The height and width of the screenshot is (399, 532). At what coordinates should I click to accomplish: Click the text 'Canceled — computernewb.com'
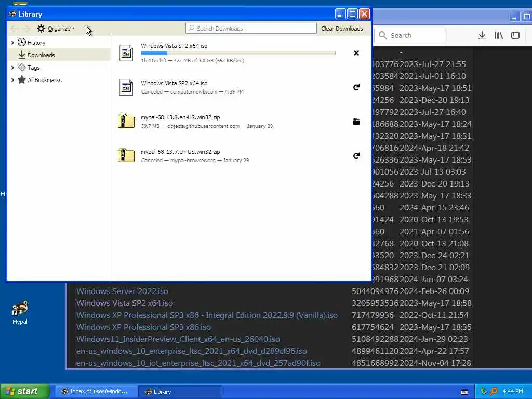coord(192,91)
